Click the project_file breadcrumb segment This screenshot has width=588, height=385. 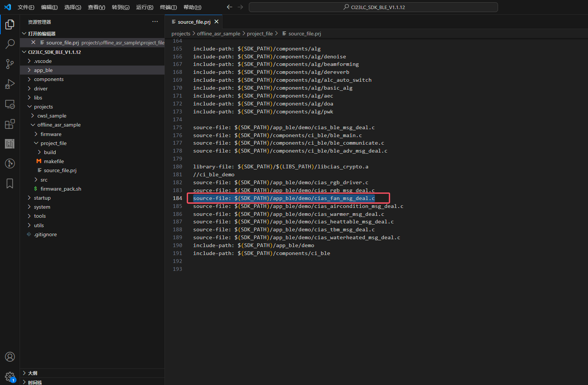coord(260,34)
